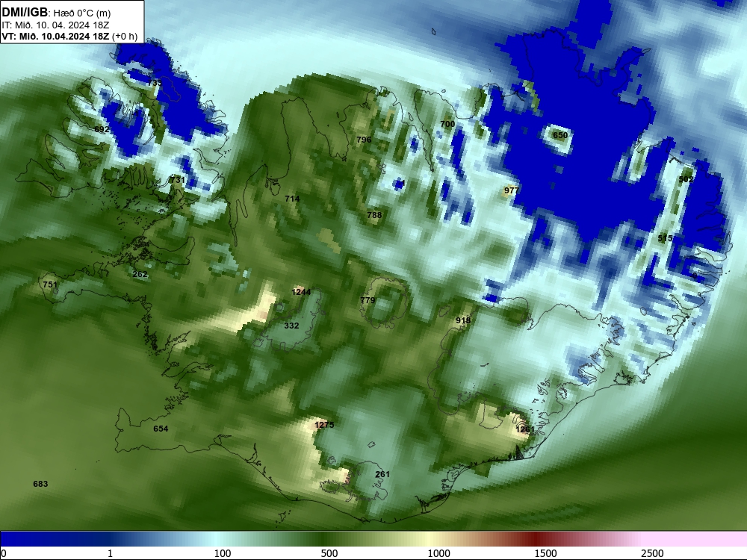Click the 700 height value on map
747x560 pixels.
(447, 124)
